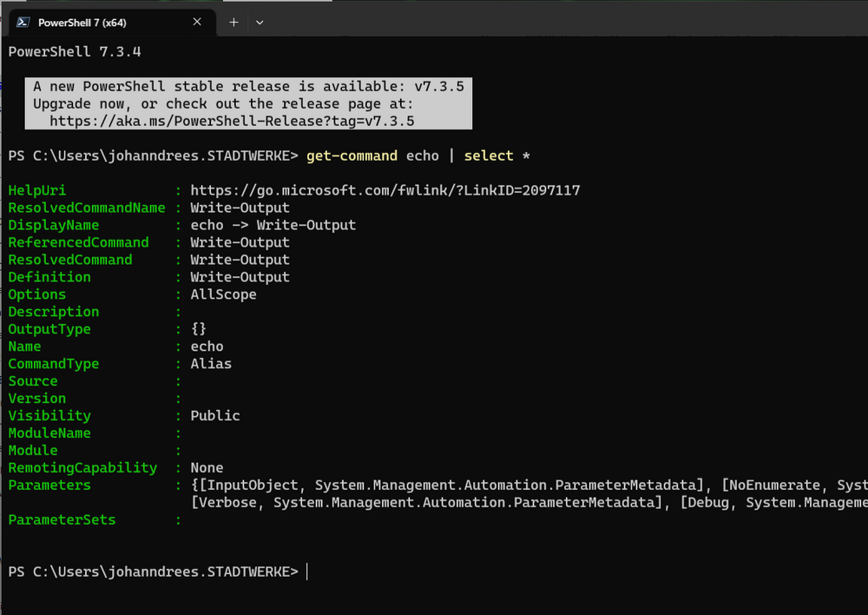Close the PowerShell 7 (x64) tab
Viewport: 868px width, 615px height.
pyautogui.click(x=201, y=23)
